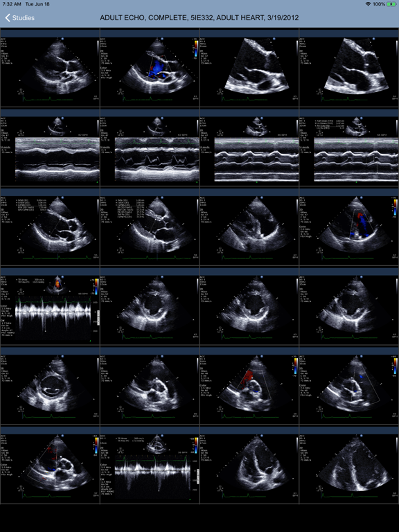
Task: Open third-row color Doppler thumbnail with red-blue jet
Action: 349,227
